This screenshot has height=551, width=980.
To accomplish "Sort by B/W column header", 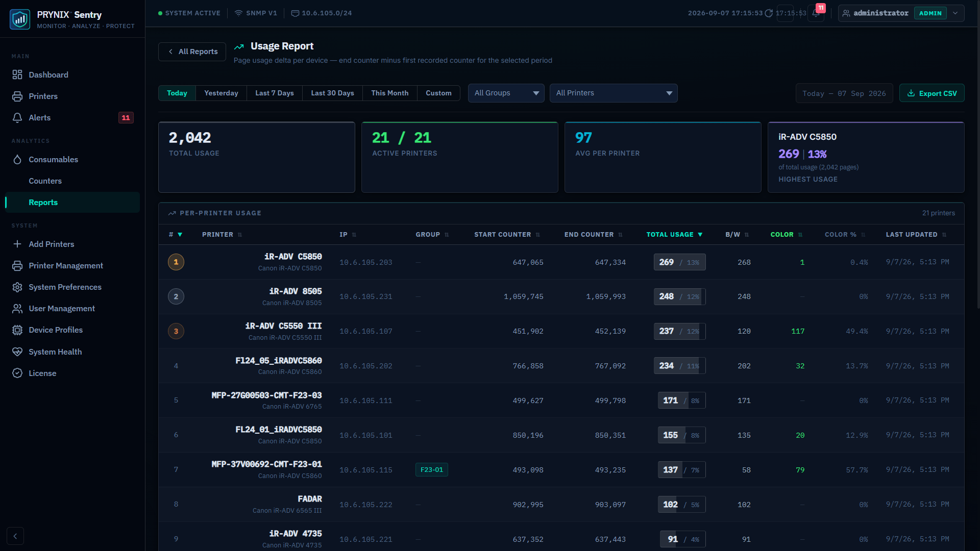I will [737, 235].
